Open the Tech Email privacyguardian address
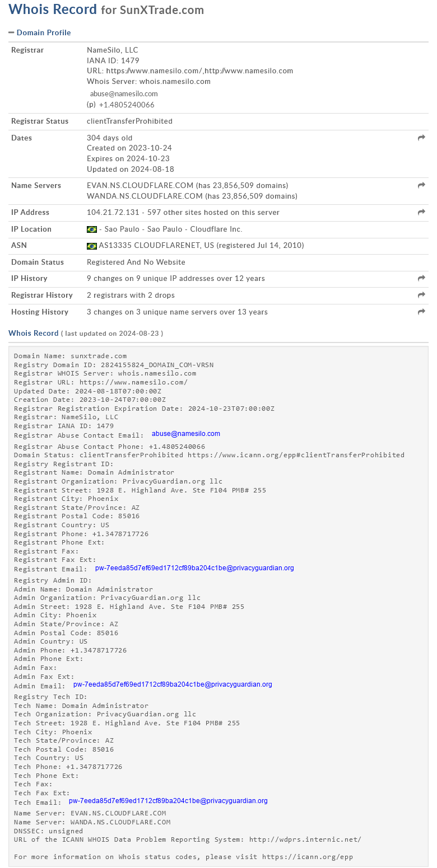Image resolution: width=437 pixels, height=868 pixels. pos(168,801)
